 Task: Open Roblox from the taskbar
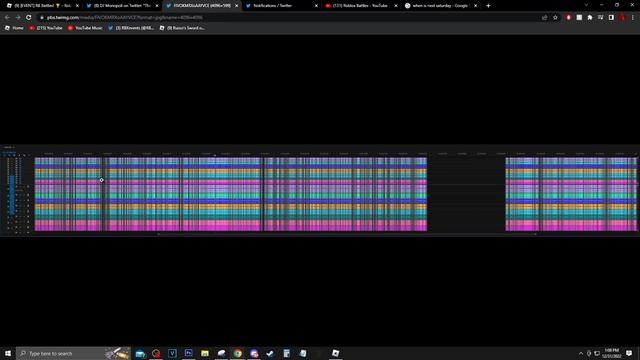pos(336,353)
